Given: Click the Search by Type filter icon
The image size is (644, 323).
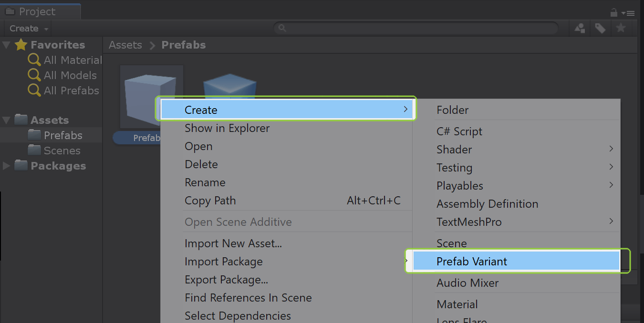Looking at the screenshot, I should point(580,29).
